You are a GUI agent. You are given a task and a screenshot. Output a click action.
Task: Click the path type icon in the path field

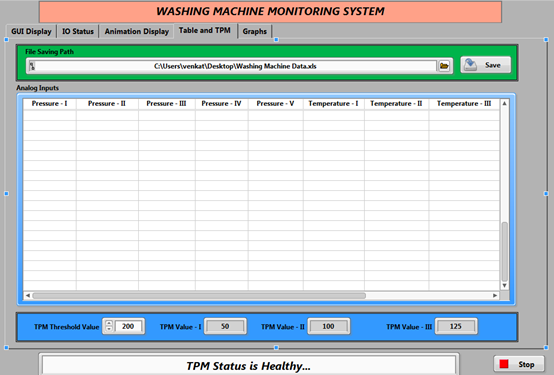32,66
